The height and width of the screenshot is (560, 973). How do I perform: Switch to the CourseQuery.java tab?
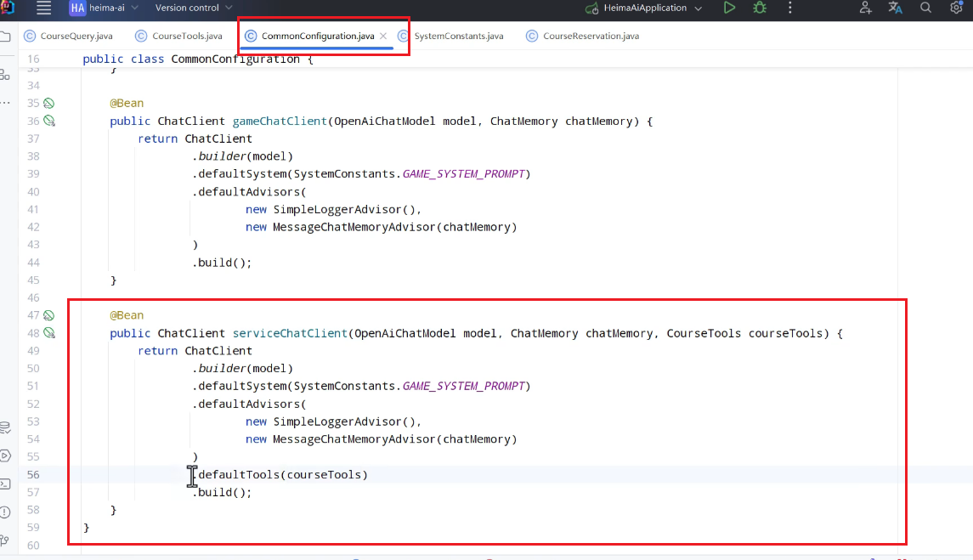coord(69,36)
